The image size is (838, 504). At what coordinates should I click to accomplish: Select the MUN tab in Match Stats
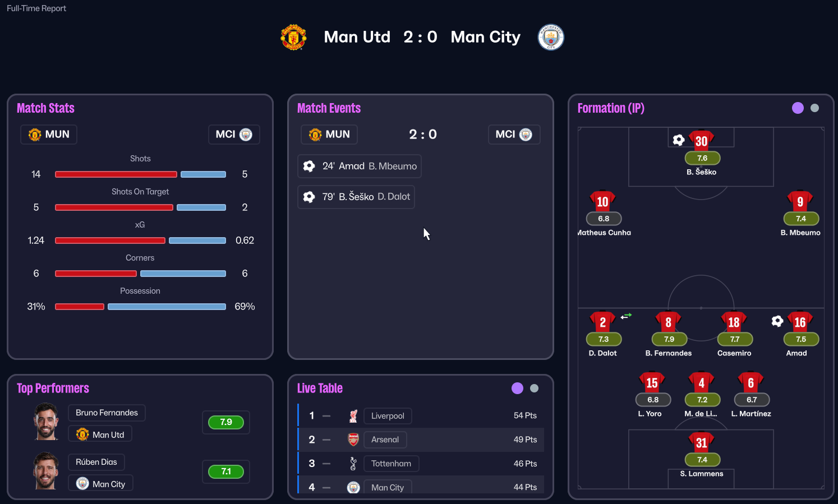49,135
